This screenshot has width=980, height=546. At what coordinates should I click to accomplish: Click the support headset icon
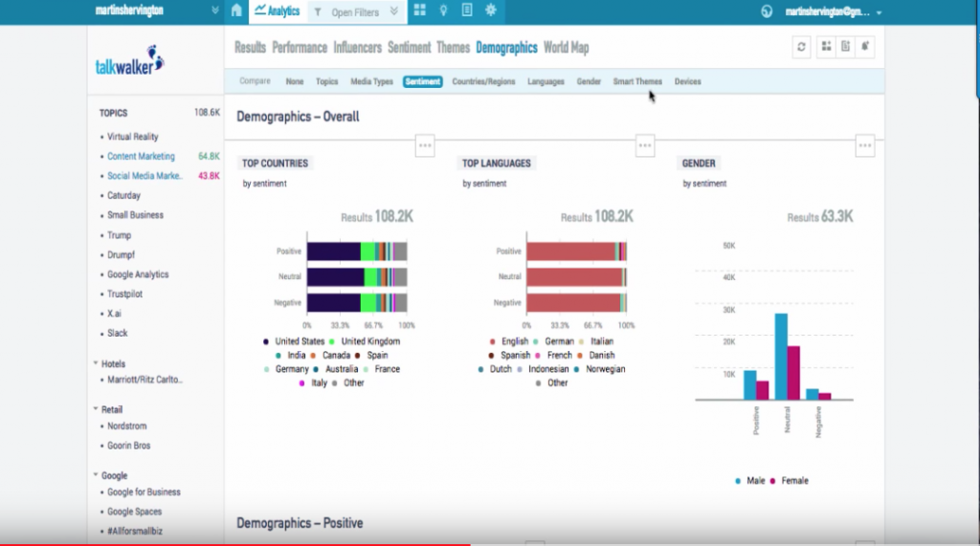pyautogui.click(x=767, y=11)
